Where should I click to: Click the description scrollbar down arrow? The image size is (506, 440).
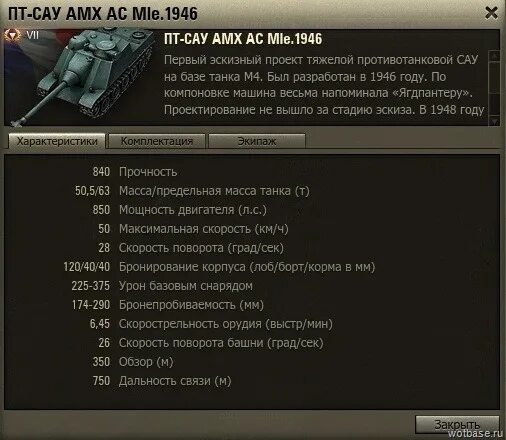tap(495, 121)
